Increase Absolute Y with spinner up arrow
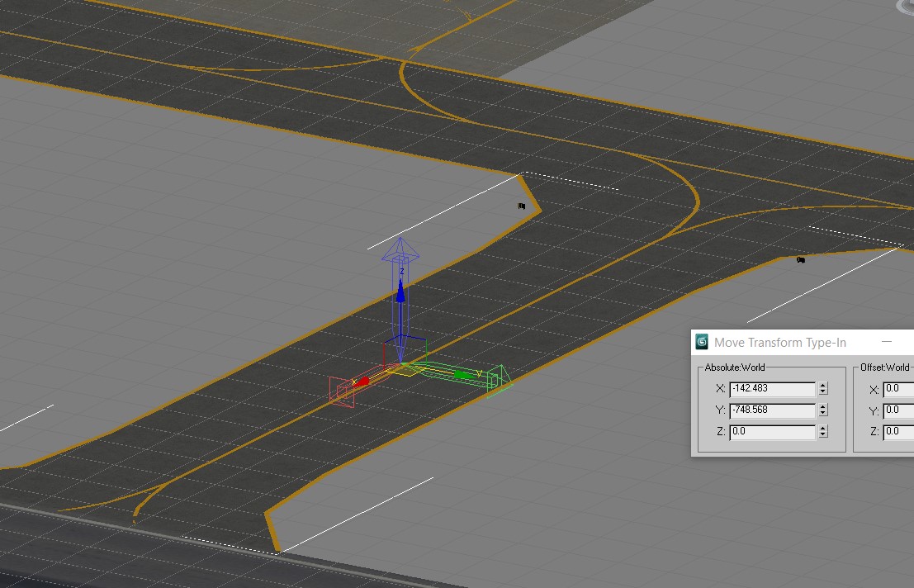This screenshot has width=914, height=588. (x=823, y=407)
